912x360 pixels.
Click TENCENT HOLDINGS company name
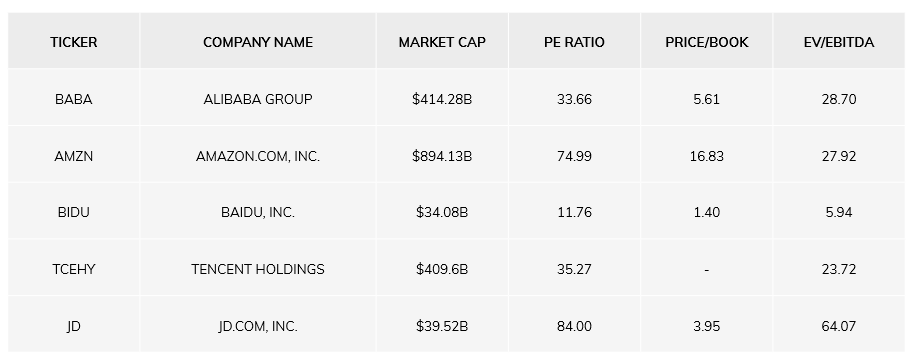258,269
